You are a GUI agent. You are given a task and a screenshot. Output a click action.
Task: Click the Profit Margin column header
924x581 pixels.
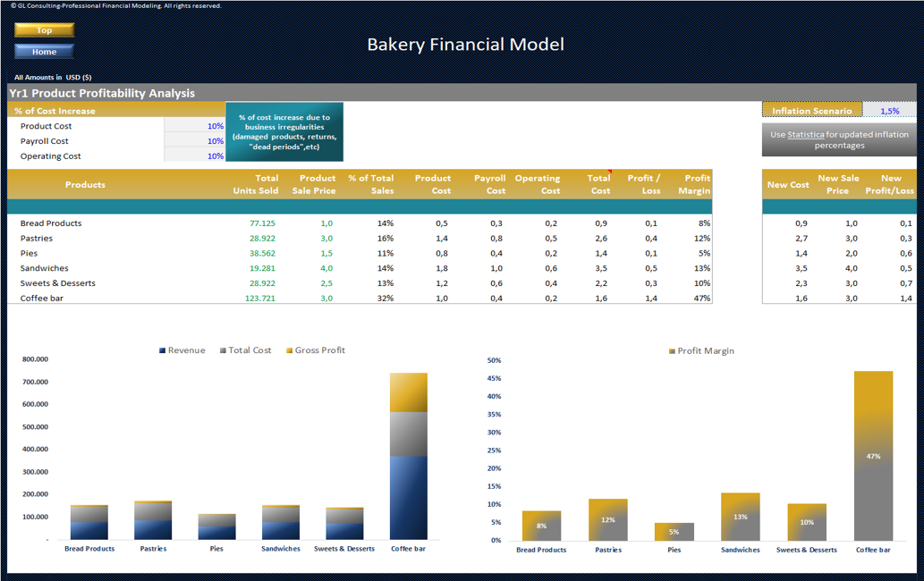coord(694,184)
